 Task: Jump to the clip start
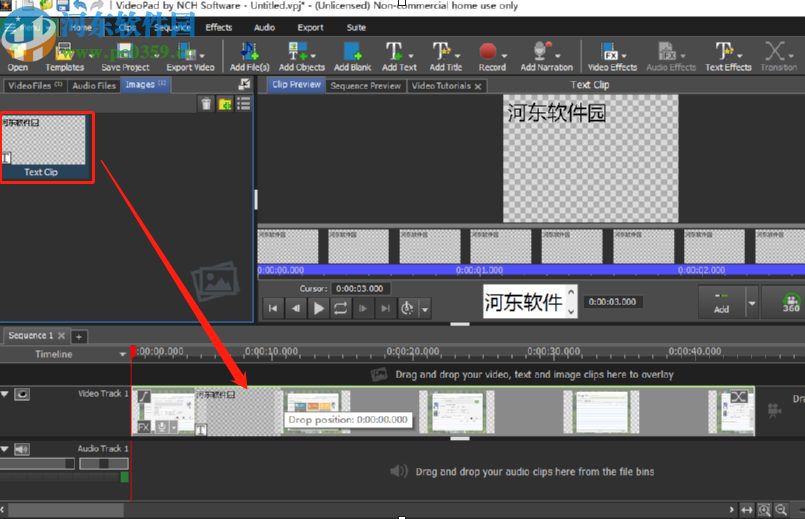click(x=273, y=308)
